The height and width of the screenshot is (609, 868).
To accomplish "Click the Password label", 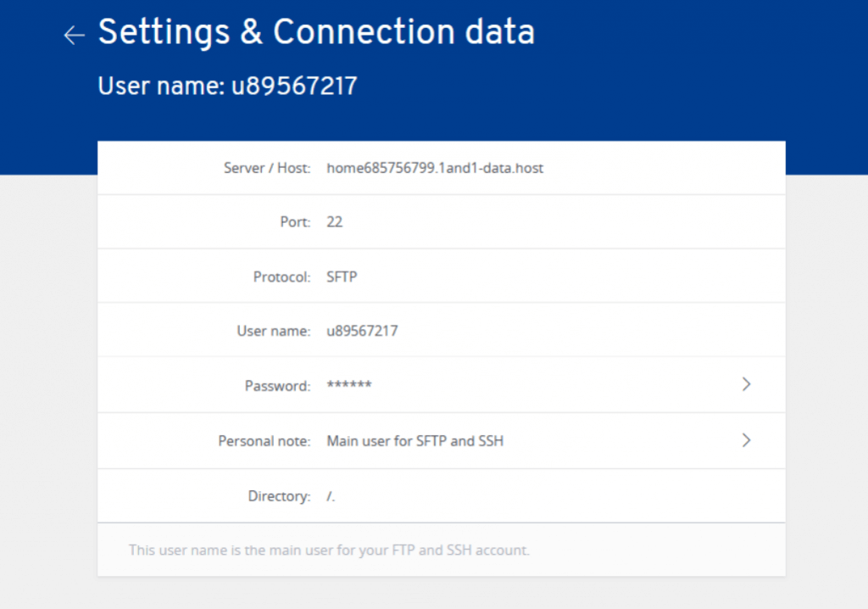I will (277, 383).
